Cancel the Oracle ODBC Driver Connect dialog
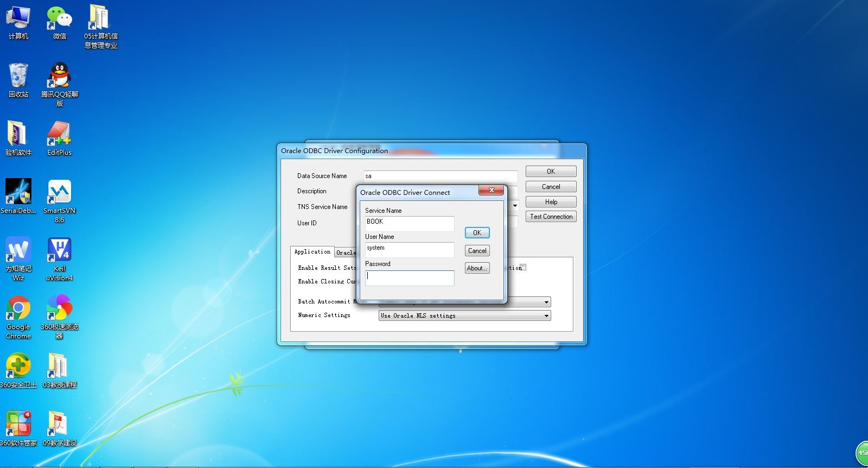The image size is (868, 468). (477, 251)
